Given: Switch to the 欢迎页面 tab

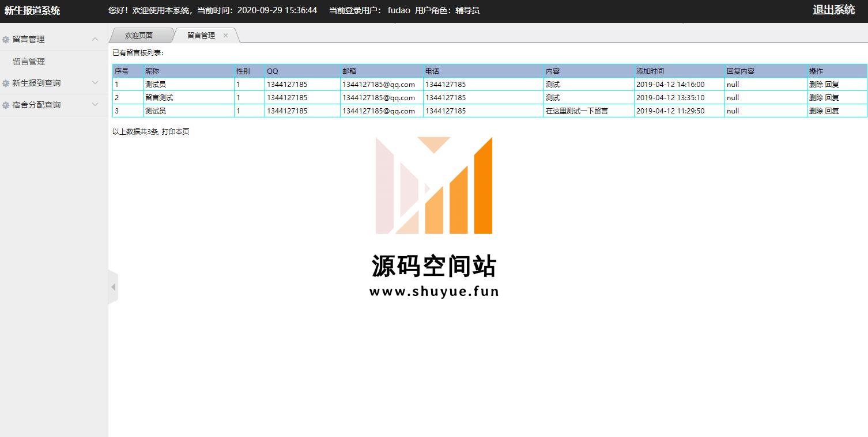Looking at the screenshot, I should pos(139,35).
